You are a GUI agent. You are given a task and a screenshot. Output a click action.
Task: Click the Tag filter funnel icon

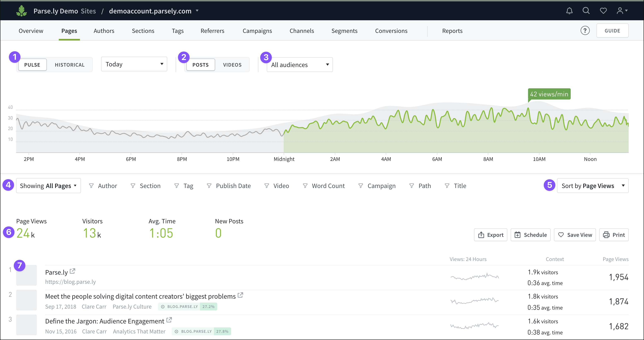[x=176, y=186]
